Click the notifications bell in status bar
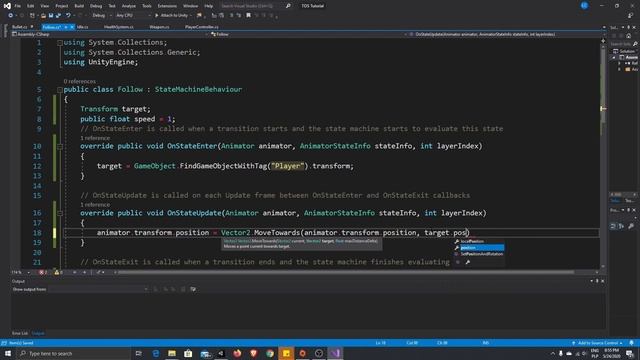 point(631,343)
